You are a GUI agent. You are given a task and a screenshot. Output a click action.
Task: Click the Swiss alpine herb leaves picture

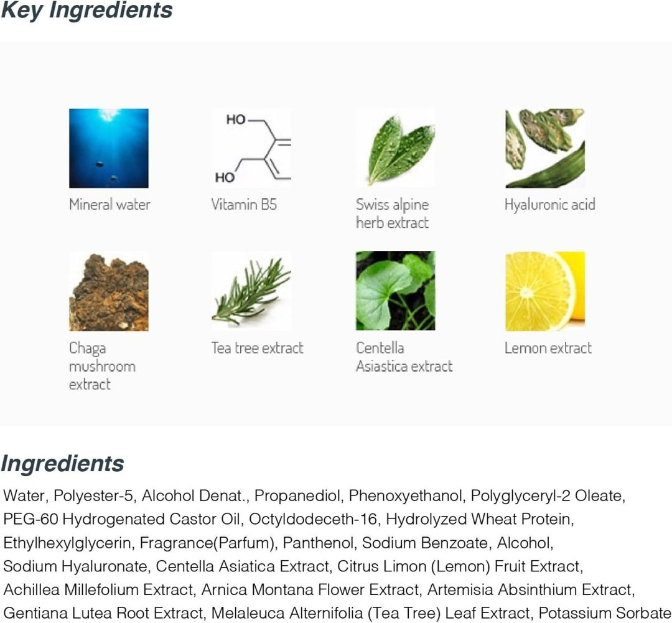point(395,148)
